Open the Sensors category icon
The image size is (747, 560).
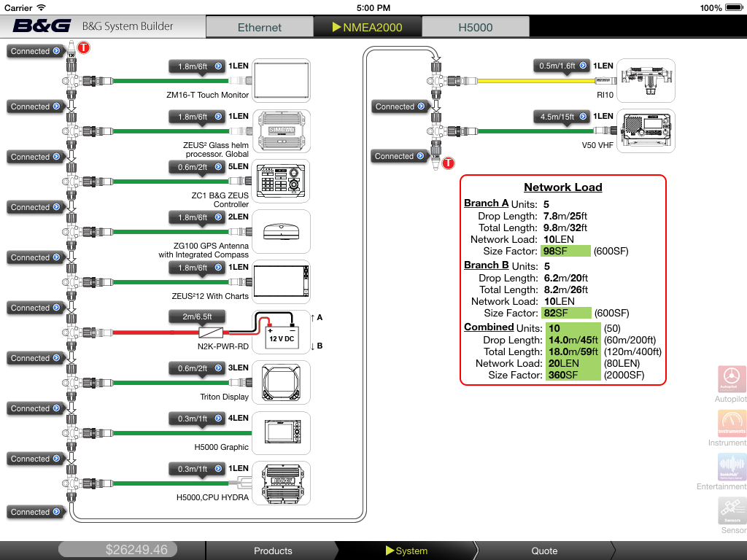(x=731, y=510)
